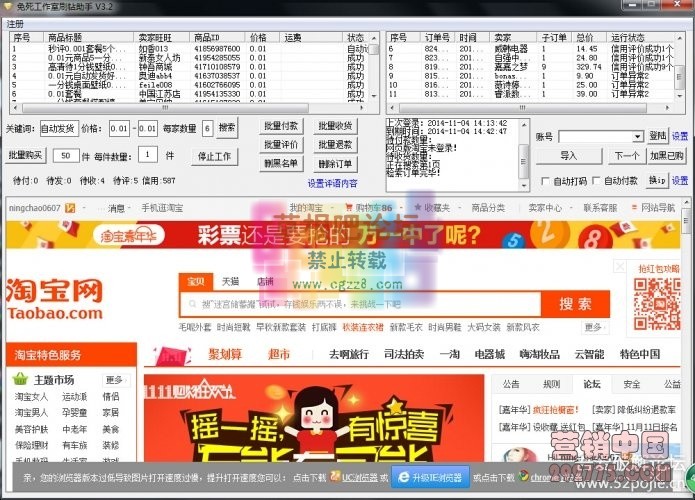Select product row 秒评0.001套餐5个
Screen dimensions: 695x500
pyautogui.click(x=189, y=49)
